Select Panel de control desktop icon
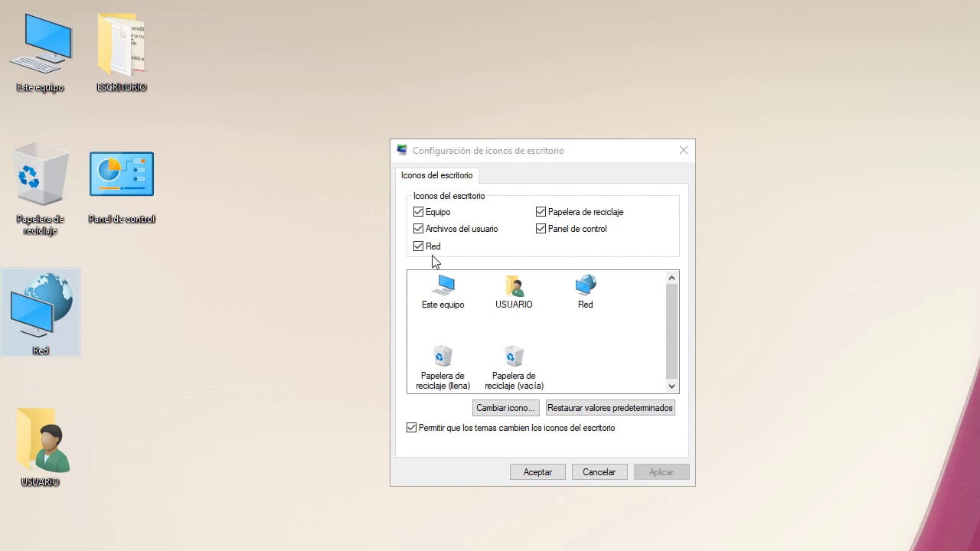 click(x=122, y=187)
